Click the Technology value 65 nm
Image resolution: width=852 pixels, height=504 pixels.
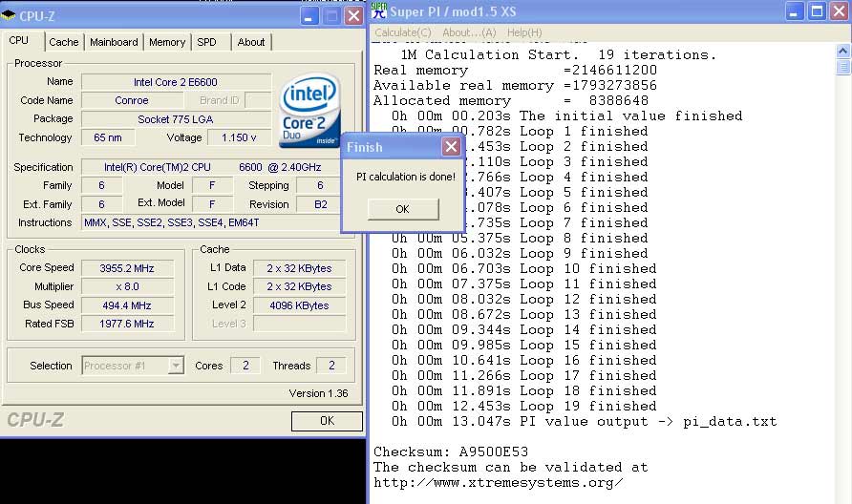pyautogui.click(x=108, y=137)
